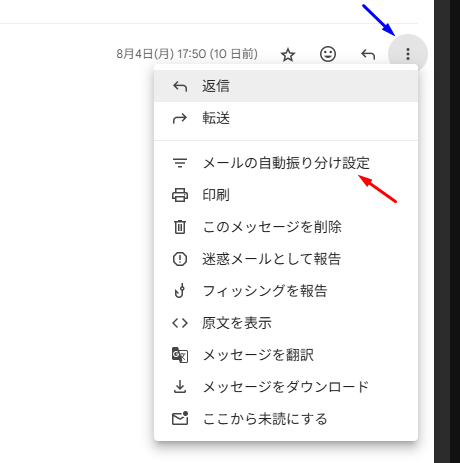Select 返信 from the menu
This screenshot has height=463, width=460.
tap(286, 86)
